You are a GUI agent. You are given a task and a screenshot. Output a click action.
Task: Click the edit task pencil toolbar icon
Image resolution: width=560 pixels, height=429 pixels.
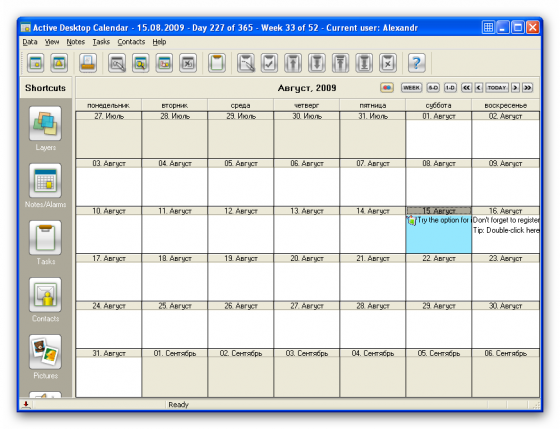coord(246,63)
